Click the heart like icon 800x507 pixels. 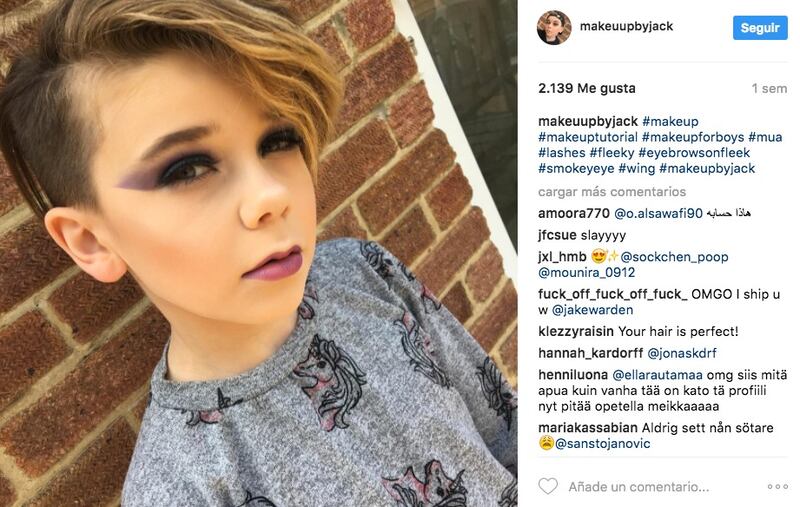(548, 486)
